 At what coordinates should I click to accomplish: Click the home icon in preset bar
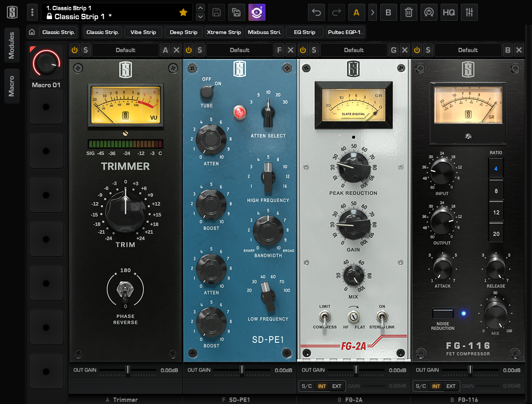[x=32, y=32]
